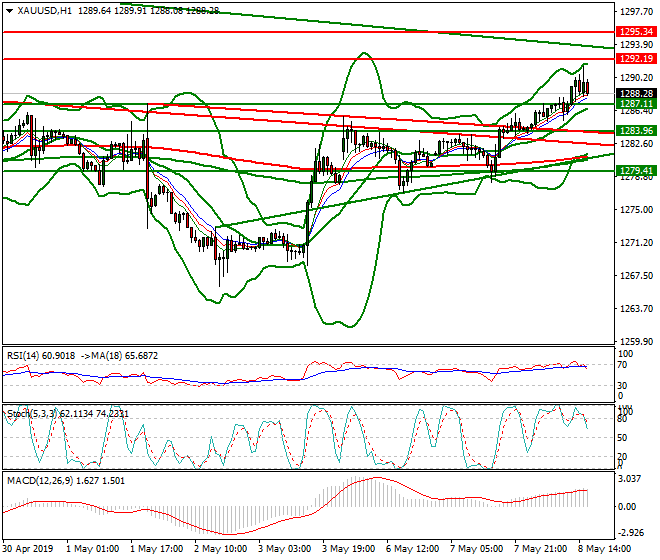This screenshot has height=560, width=660.
Task: Click the MACD -2.926 axis value
Action: 630,533
